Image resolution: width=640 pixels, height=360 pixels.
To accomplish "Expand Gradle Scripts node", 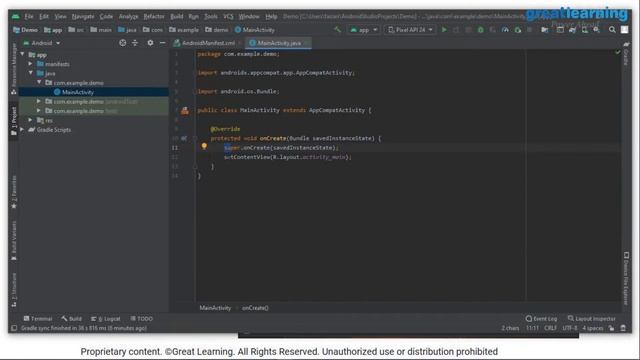I will coord(22,129).
